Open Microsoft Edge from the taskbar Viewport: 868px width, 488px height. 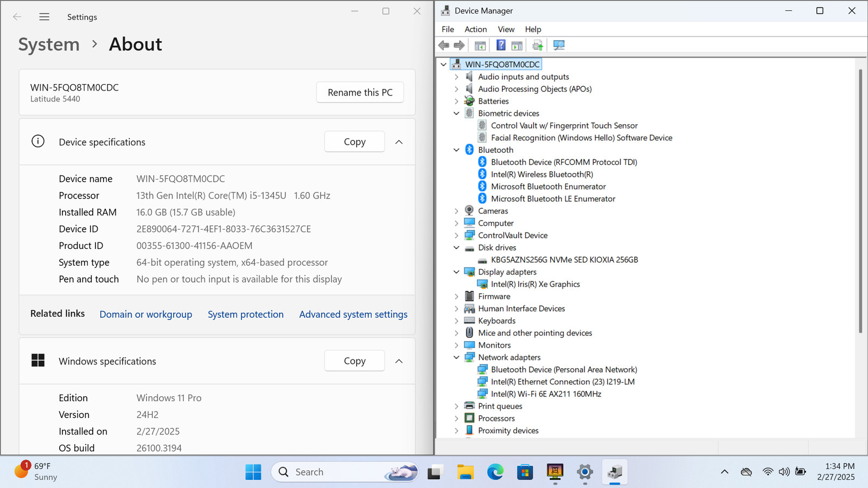[495, 472]
